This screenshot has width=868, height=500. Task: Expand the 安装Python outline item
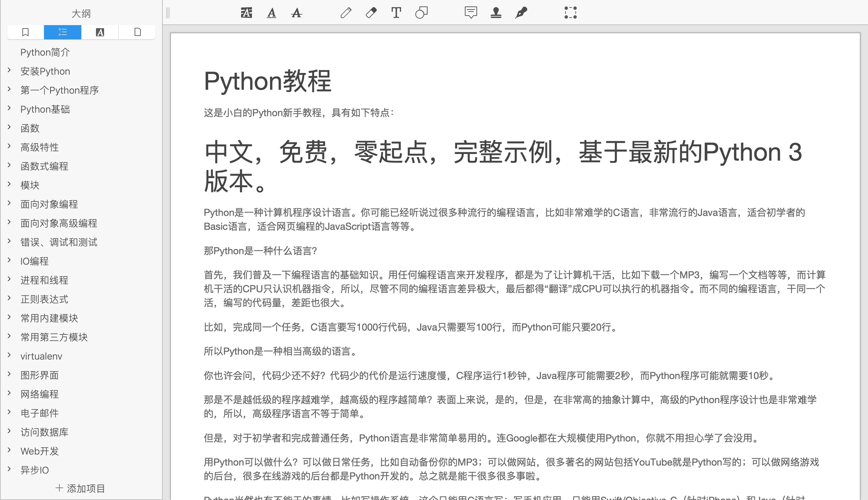pyautogui.click(x=9, y=71)
